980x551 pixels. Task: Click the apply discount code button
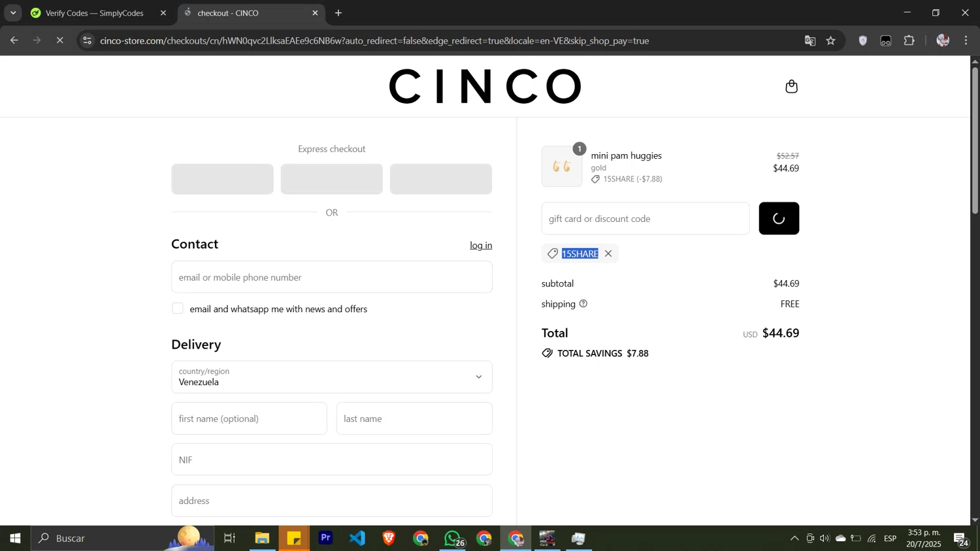pyautogui.click(x=779, y=219)
